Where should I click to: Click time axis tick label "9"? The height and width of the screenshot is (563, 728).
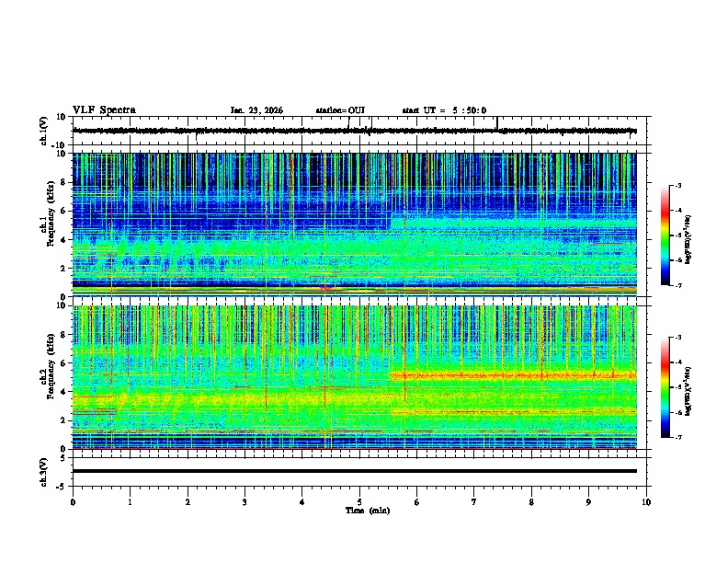588,502
